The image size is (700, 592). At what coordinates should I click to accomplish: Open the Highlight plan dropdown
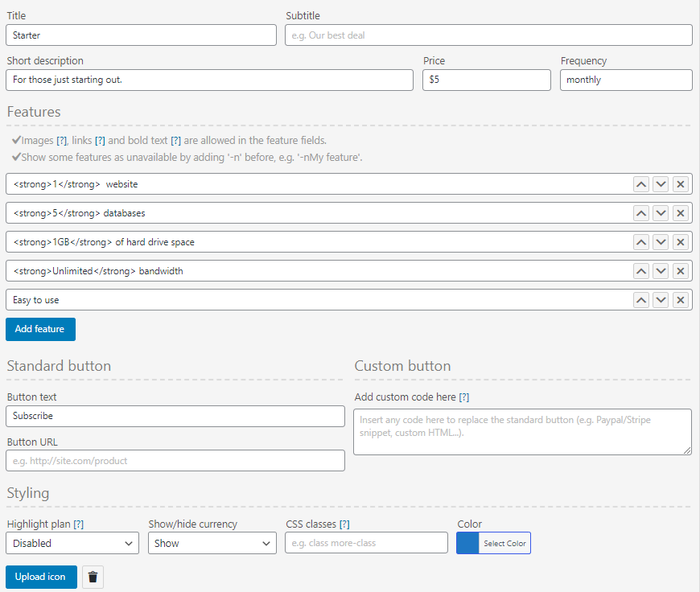(72, 543)
